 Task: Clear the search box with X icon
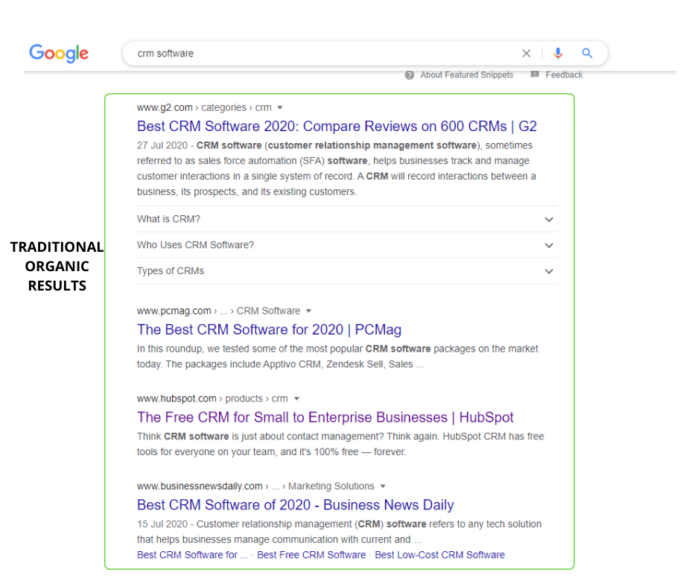point(526,54)
